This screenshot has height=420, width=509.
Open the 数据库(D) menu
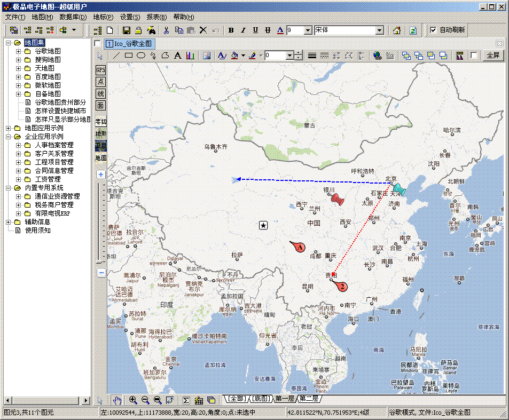pos(73,17)
